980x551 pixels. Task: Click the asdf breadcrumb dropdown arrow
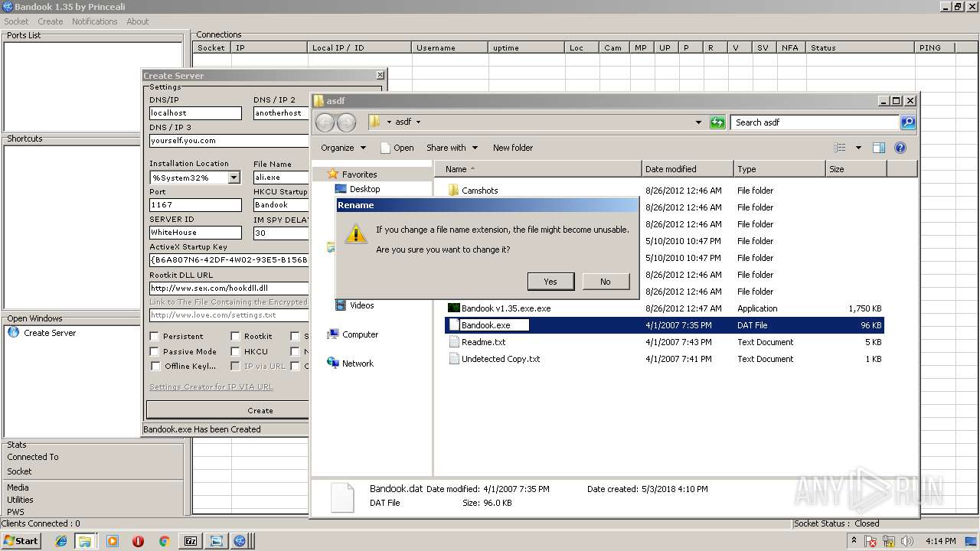coord(418,122)
